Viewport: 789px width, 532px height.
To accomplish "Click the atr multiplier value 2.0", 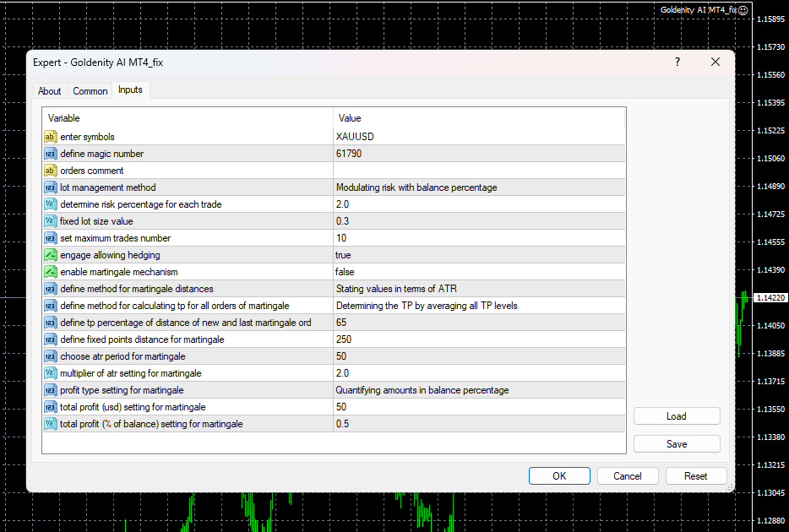I will click(x=479, y=373).
